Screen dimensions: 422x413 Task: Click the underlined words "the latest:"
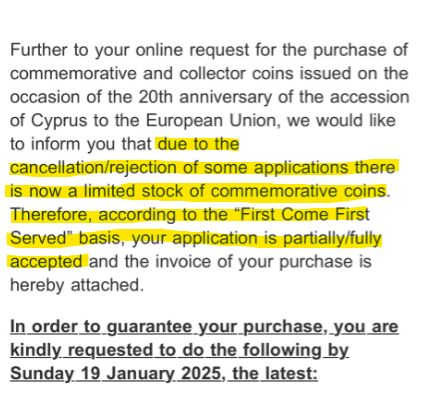click(x=275, y=373)
